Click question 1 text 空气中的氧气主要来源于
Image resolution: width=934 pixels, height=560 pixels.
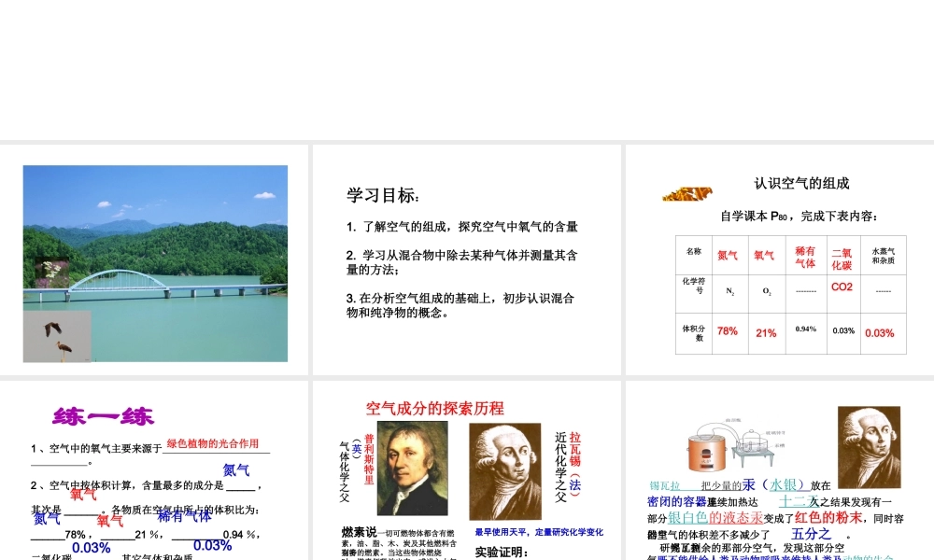tap(106, 449)
